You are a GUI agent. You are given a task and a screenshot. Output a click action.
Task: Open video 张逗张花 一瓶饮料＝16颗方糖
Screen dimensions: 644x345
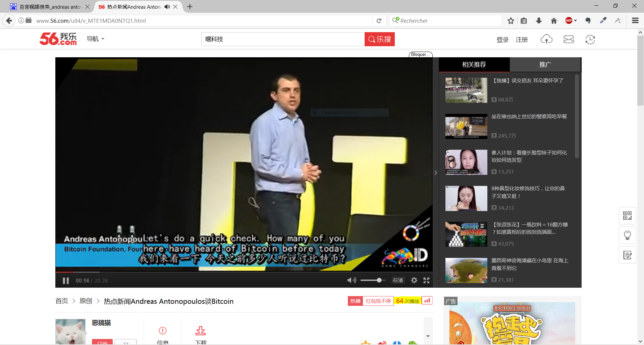tap(530, 228)
